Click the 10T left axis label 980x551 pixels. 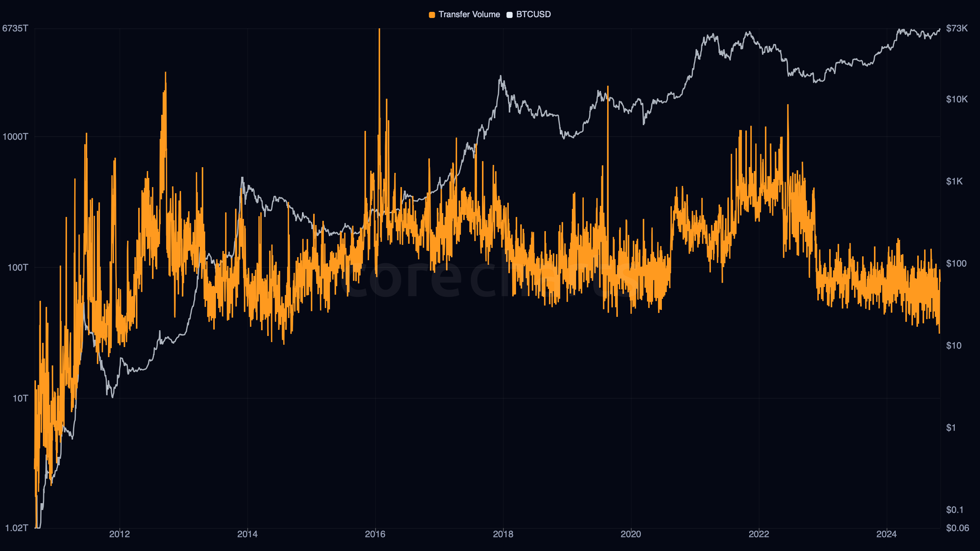(20, 398)
